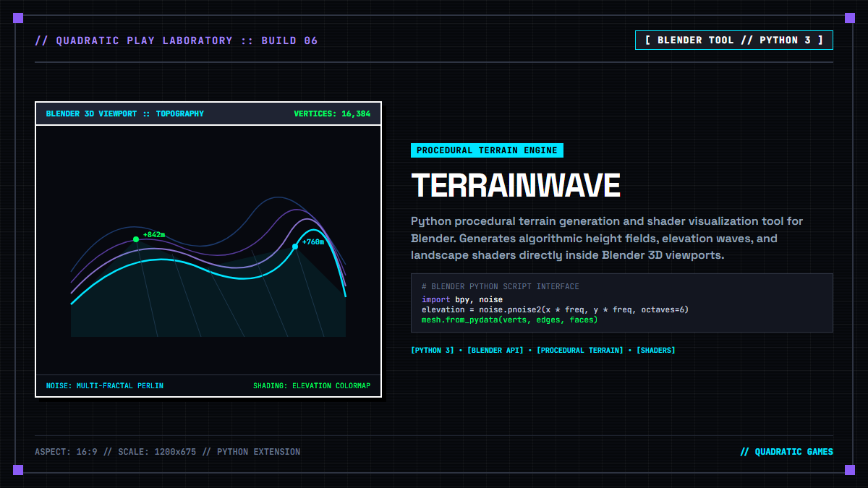The width and height of the screenshot is (868, 488).
Task: Click the VERTICES: 16,384 readout
Action: (332, 114)
